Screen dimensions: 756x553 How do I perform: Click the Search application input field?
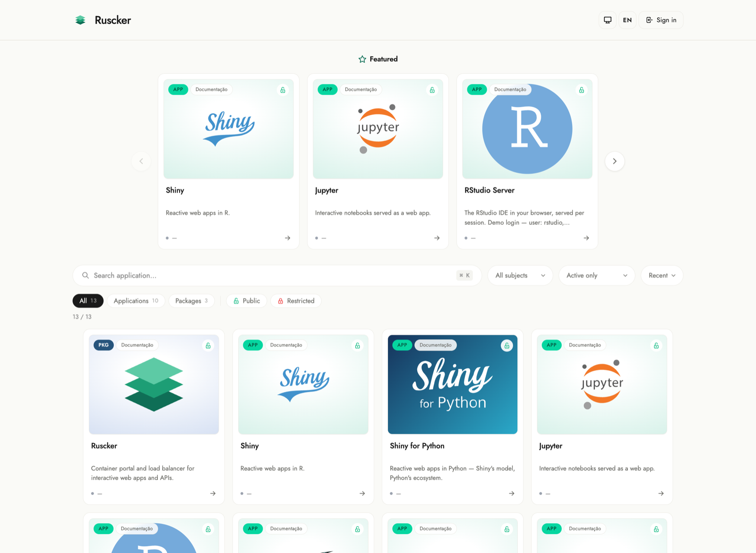[x=277, y=275]
